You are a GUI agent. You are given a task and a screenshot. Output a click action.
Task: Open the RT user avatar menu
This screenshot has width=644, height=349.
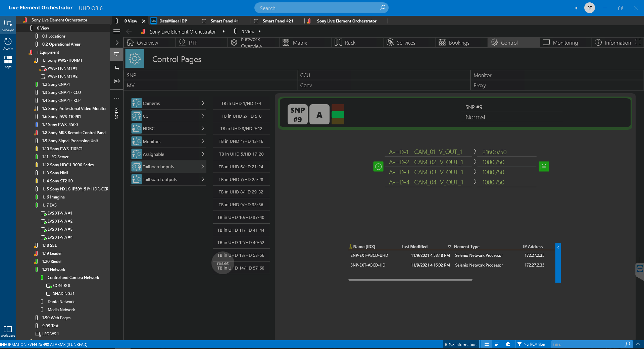[x=589, y=8]
